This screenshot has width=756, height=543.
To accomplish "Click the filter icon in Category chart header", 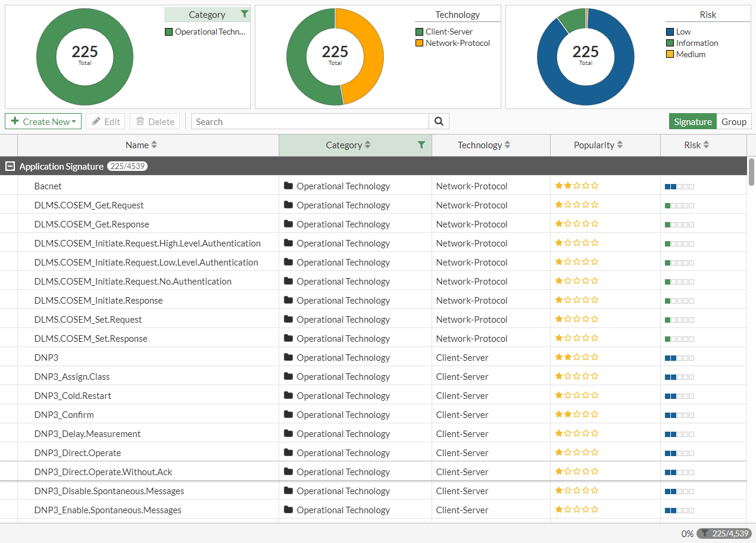I will click(244, 14).
